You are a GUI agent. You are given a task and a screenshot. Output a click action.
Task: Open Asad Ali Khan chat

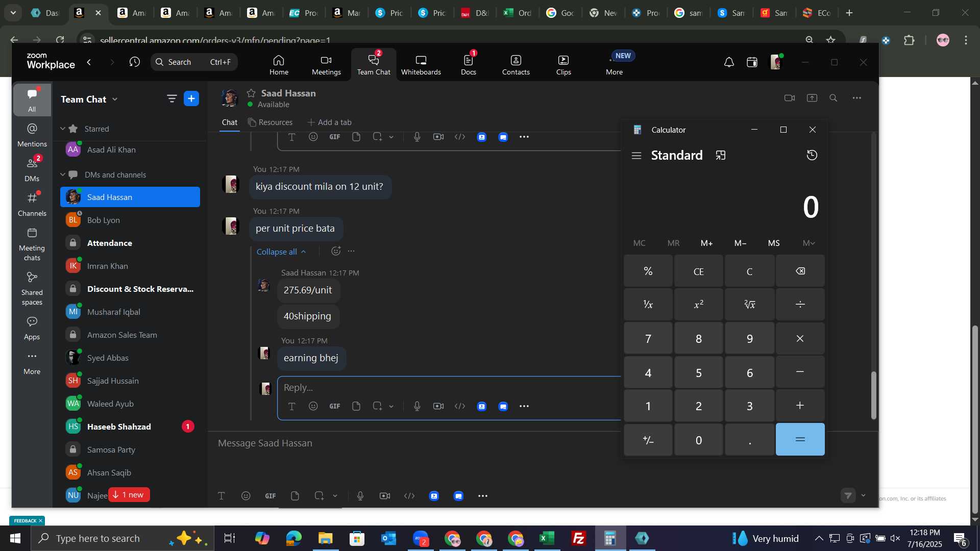click(x=130, y=149)
